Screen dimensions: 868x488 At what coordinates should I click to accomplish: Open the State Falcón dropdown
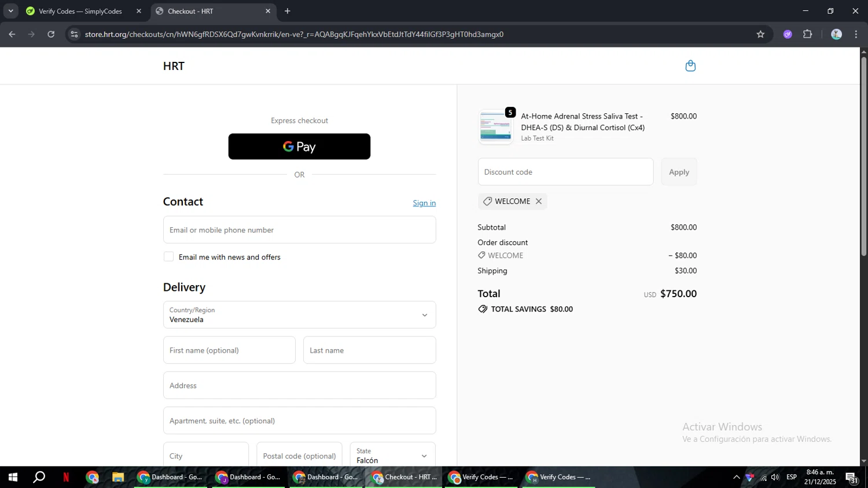(392, 456)
